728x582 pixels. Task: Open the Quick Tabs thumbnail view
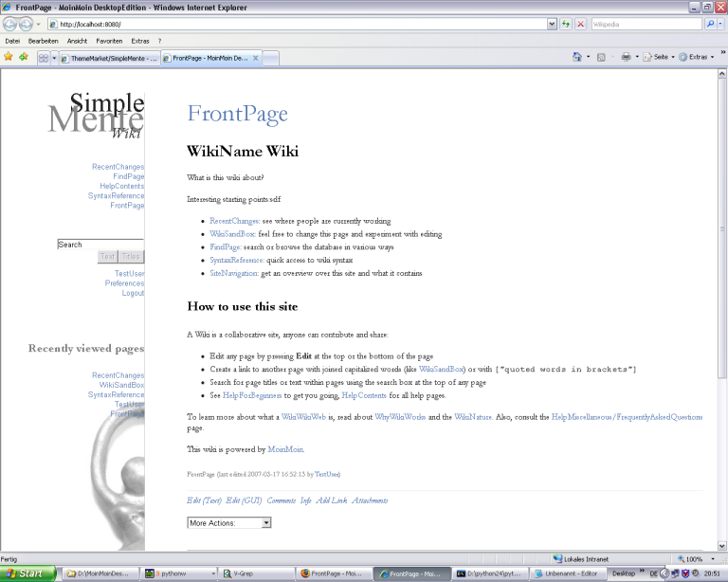(x=44, y=58)
